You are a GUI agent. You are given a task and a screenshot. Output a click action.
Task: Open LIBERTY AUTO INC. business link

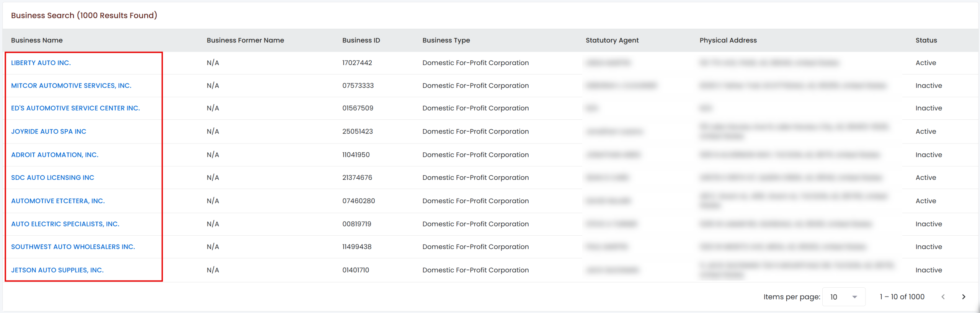pyautogui.click(x=41, y=63)
